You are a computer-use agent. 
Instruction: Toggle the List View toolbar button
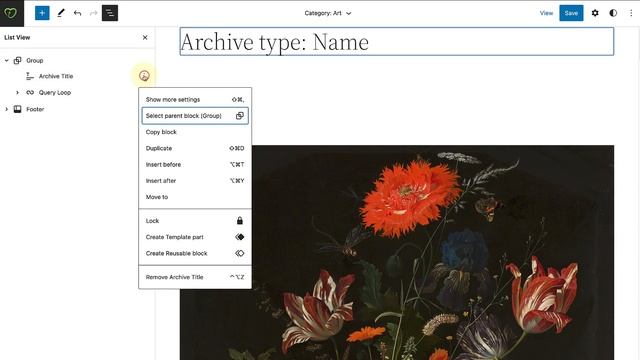(x=110, y=13)
